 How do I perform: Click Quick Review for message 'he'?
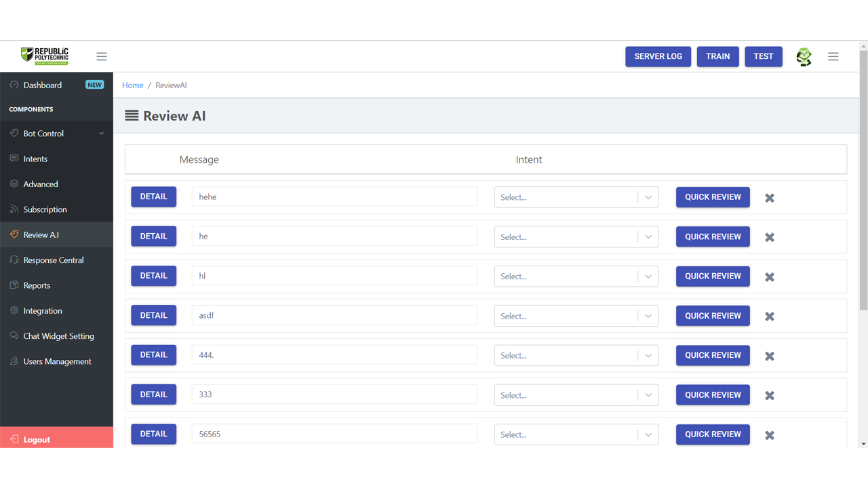(712, 237)
